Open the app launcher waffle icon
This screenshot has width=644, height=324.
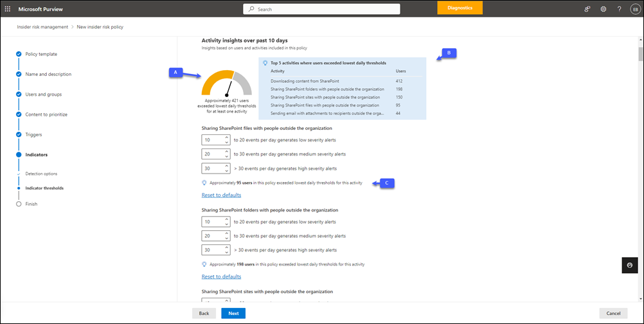[8, 9]
